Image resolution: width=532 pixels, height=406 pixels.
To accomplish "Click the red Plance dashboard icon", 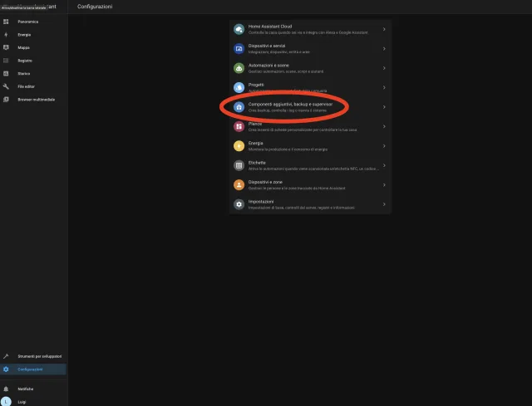I will [239, 126].
